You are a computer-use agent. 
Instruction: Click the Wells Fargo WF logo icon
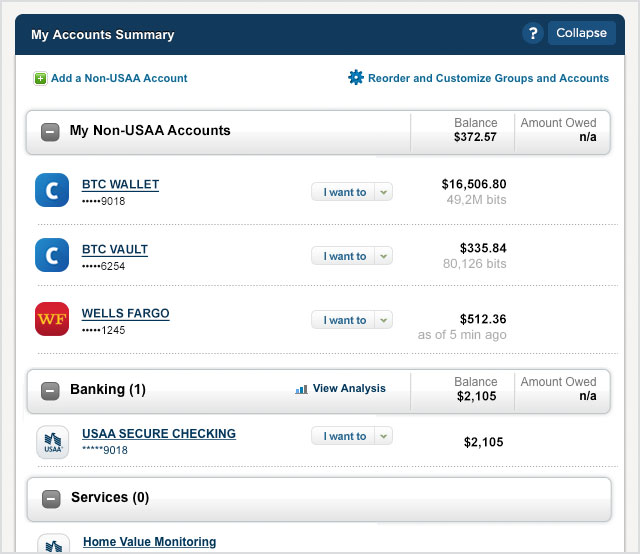click(x=52, y=319)
